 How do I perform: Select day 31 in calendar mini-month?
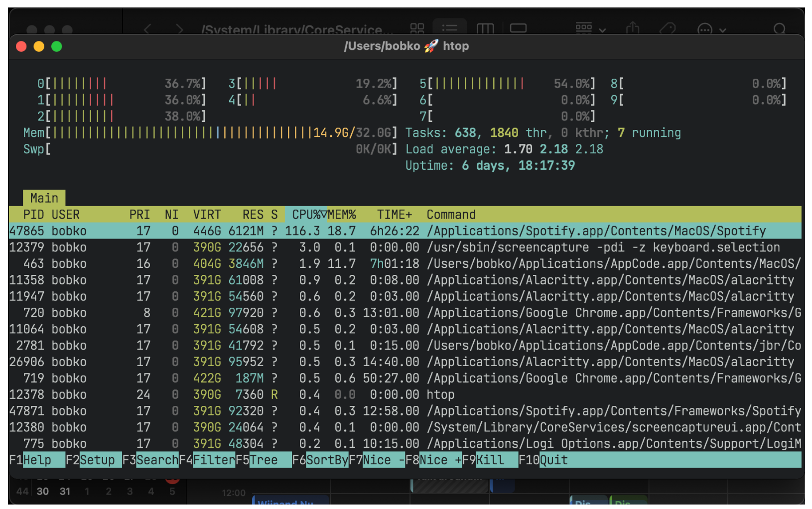point(65,491)
